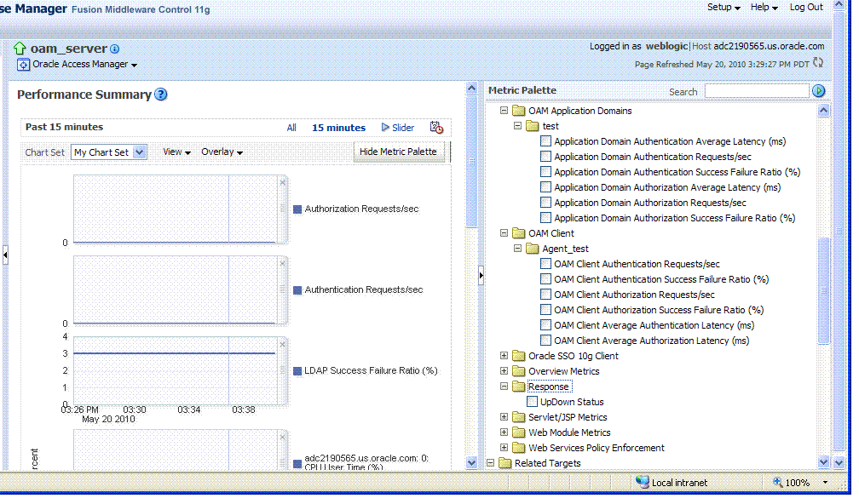This screenshot has width=859, height=504.
Task: Click the Oracle Access Manager target icon
Action: click(24, 65)
